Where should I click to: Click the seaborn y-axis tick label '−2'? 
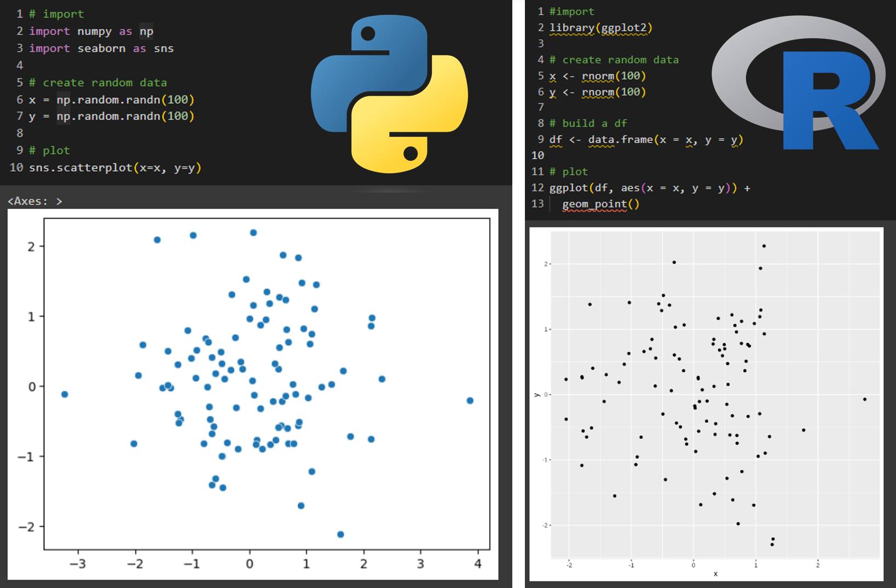pos(27,527)
